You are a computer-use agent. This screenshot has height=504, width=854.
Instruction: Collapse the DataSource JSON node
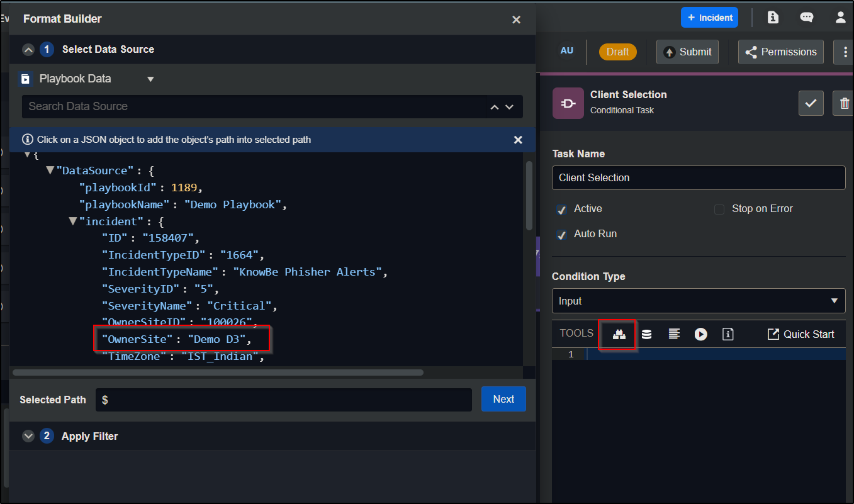pos(50,171)
